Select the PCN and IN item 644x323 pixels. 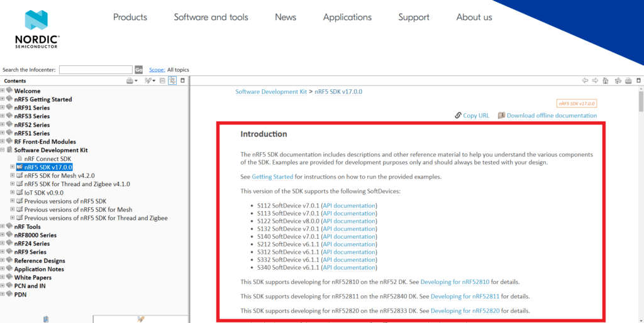(30, 286)
